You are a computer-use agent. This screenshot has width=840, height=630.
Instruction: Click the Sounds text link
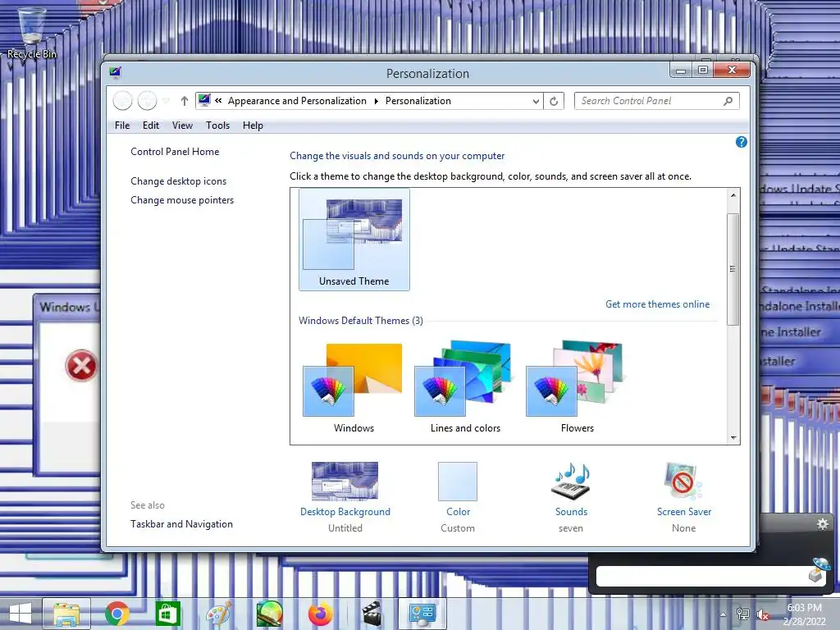pyautogui.click(x=571, y=512)
